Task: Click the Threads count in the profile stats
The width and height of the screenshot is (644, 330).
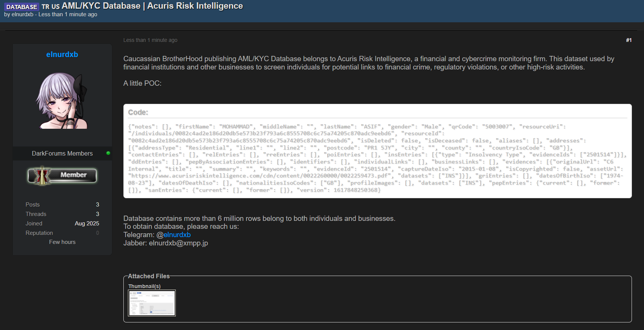Action: coord(97,214)
